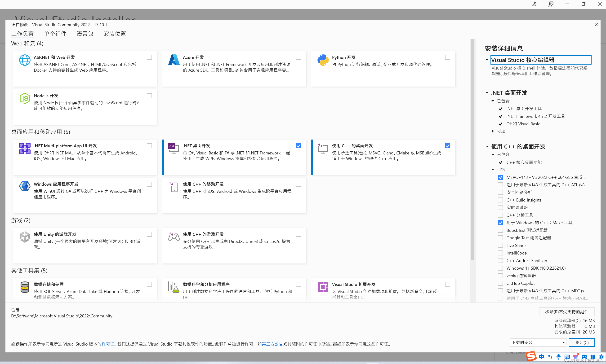Check 使用 Unity 的游戏开发 workload

pos(149,234)
